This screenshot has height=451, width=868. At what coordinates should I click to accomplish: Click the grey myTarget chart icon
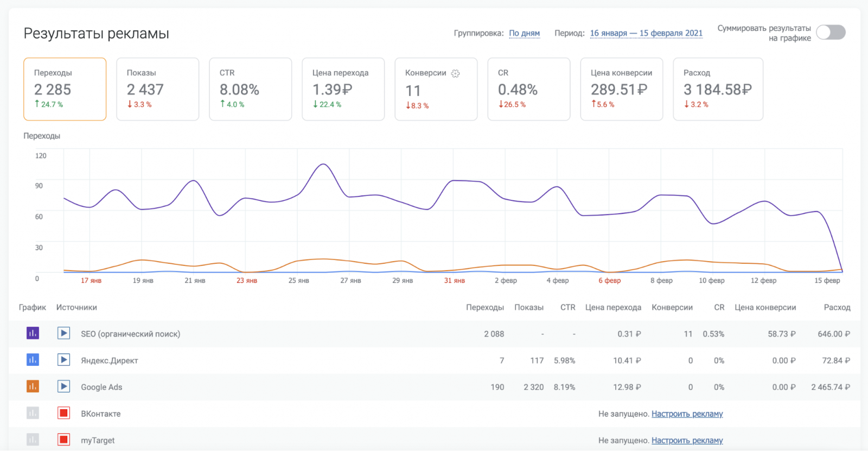pyautogui.click(x=33, y=440)
